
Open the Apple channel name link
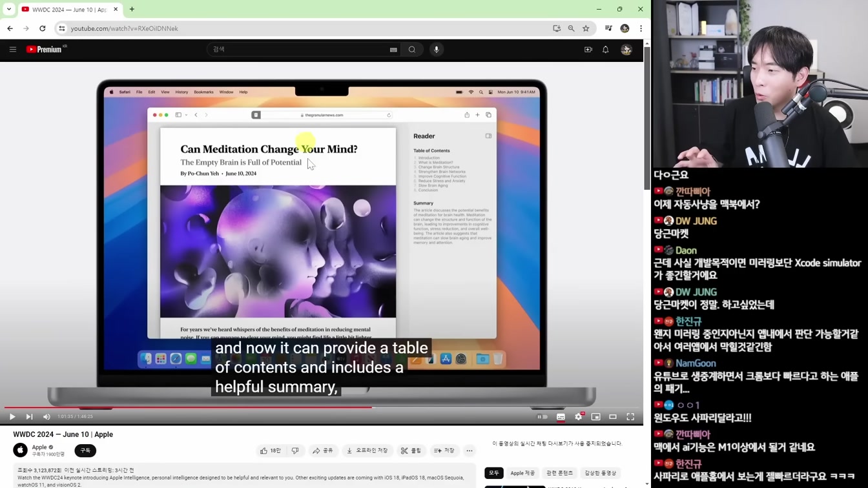[39, 447]
